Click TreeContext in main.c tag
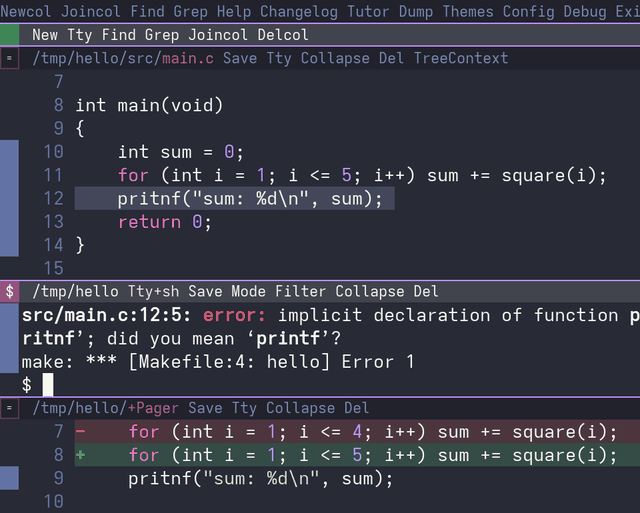The height and width of the screenshot is (513, 640). (x=461, y=58)
